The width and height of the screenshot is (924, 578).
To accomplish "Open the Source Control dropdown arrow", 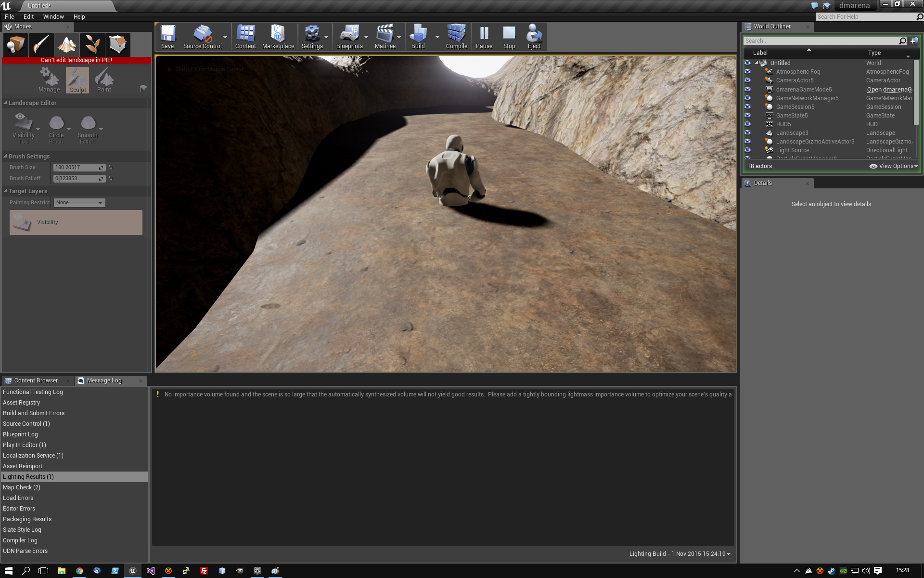I will 225,37.
